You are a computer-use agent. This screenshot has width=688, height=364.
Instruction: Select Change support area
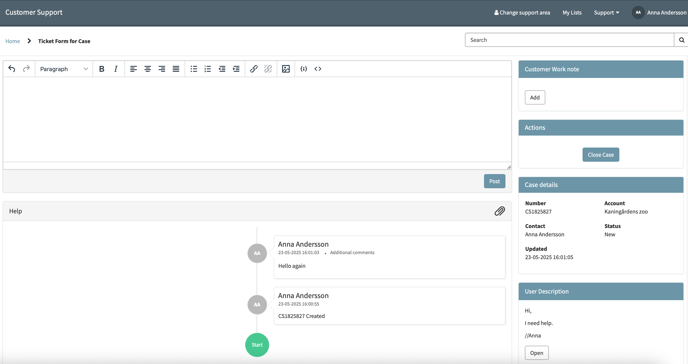coord(522,13)
